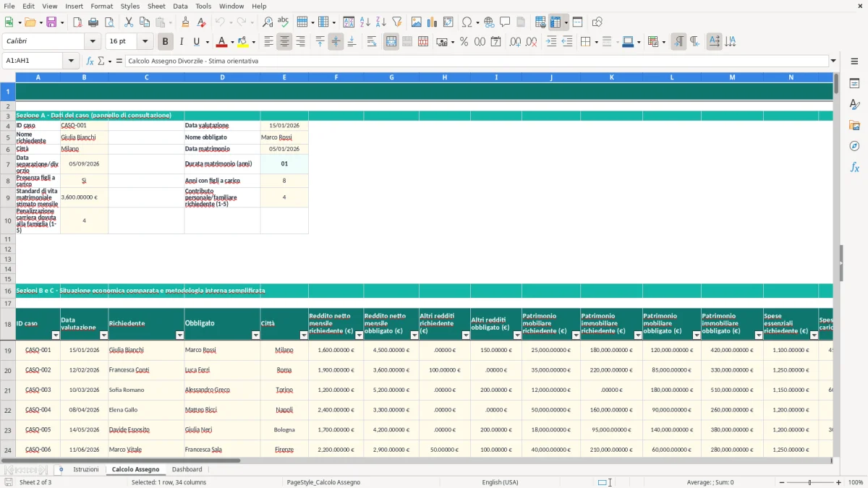Toggle Wrap Text button
The image size is (868, 488).
pos(372,42)
